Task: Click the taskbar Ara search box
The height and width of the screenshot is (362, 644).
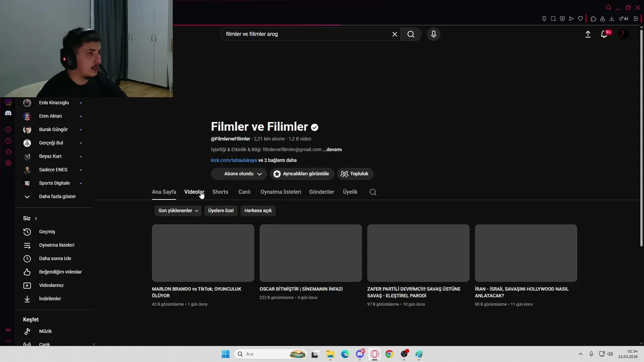Action: coord(271,354)
